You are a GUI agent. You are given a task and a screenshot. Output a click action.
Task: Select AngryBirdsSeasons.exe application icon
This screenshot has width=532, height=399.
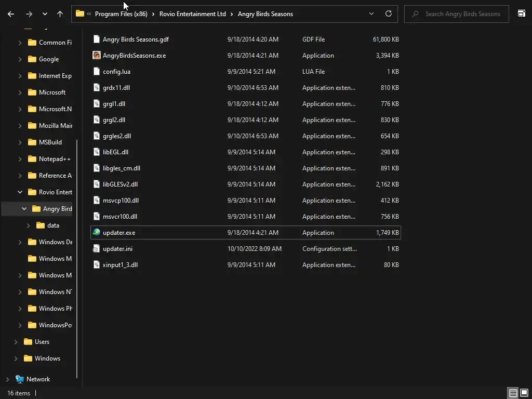pyautogui.click(x=97, y=55)
